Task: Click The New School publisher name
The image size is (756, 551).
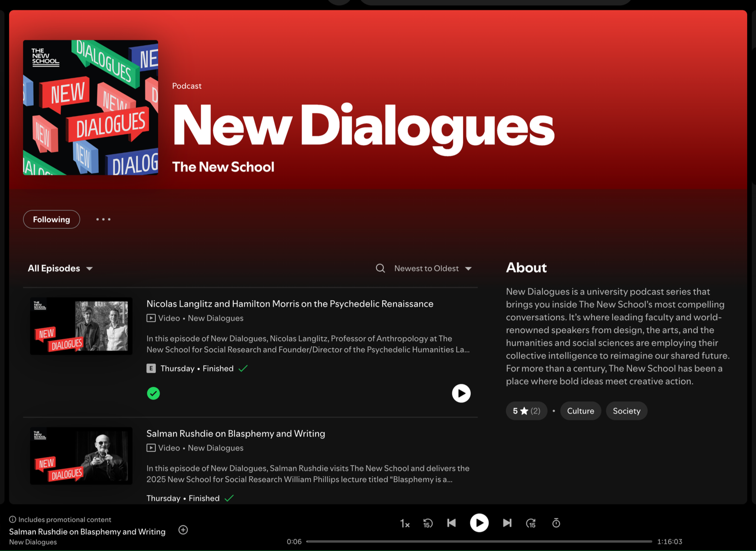Action: (223, 167)
